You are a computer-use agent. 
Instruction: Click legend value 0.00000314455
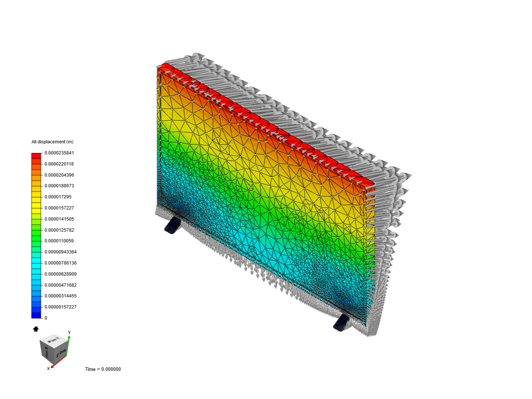pos(61,296)
